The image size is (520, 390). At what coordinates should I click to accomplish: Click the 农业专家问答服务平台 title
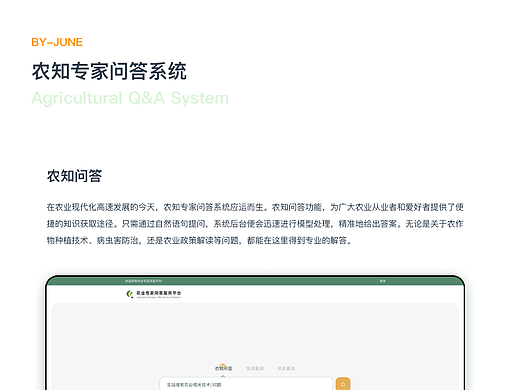coord(159,293)
